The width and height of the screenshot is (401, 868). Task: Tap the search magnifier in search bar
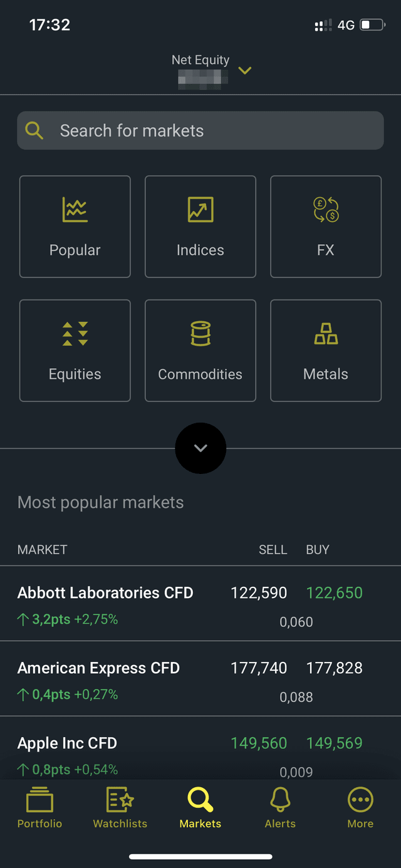click(34, 130)
